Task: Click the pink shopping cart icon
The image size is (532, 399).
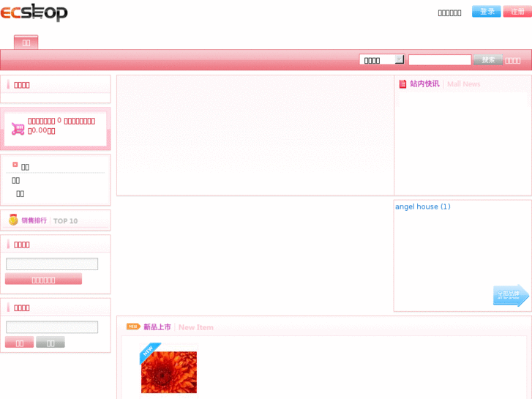Action: click(18, 129)
